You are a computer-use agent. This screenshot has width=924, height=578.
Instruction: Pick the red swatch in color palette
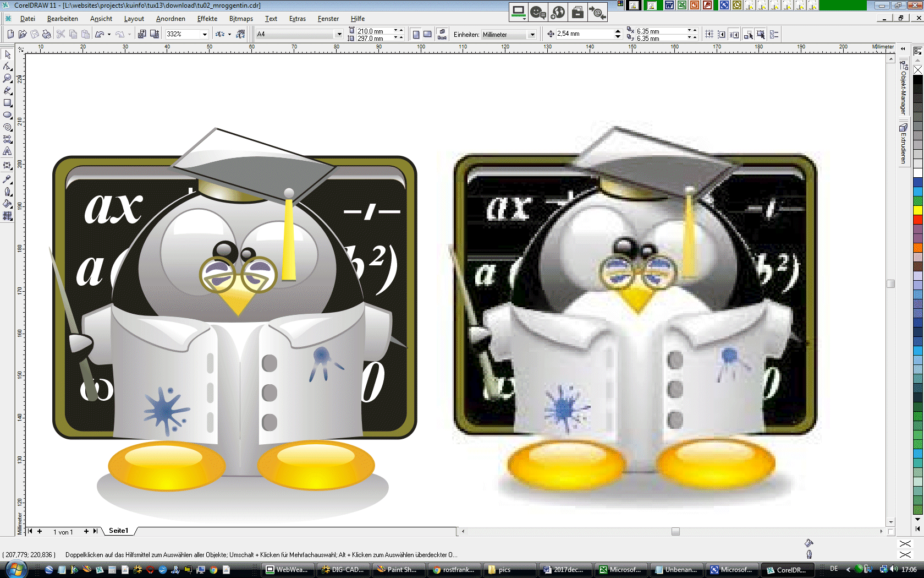coord(918,219)
